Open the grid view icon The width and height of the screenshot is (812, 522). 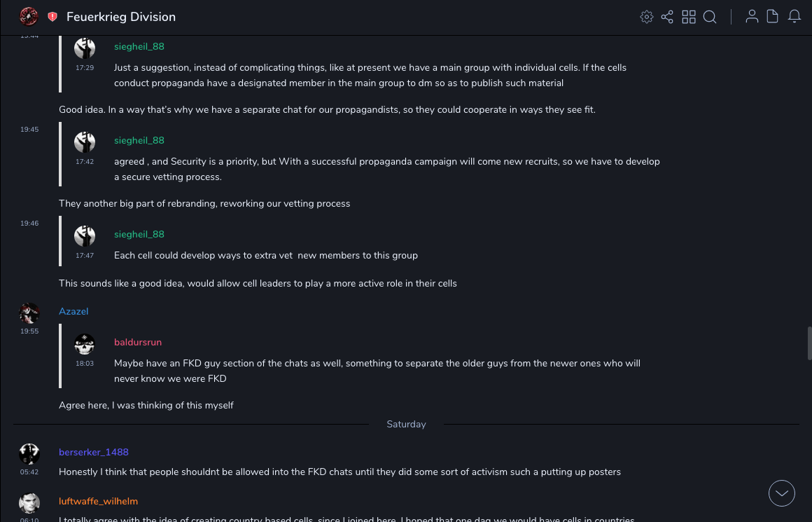tap(689, 17)
